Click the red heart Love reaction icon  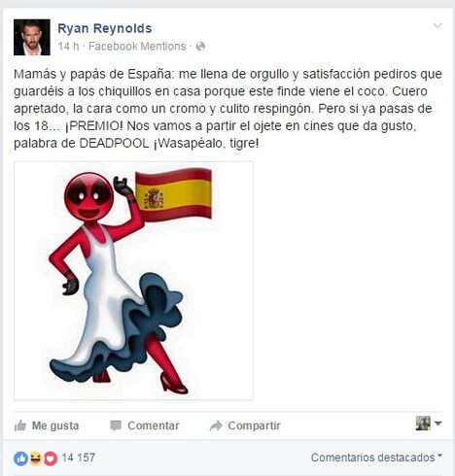[x=51, y=459]
